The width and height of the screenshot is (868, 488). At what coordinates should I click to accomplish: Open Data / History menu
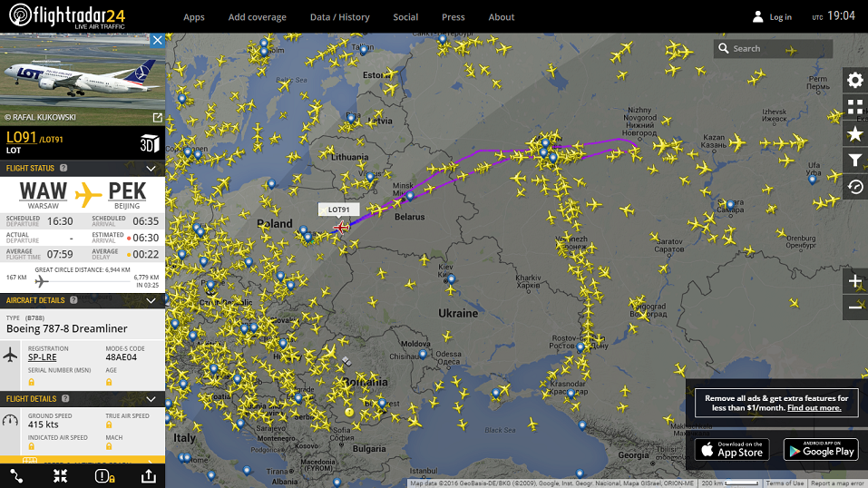point(340,17)
